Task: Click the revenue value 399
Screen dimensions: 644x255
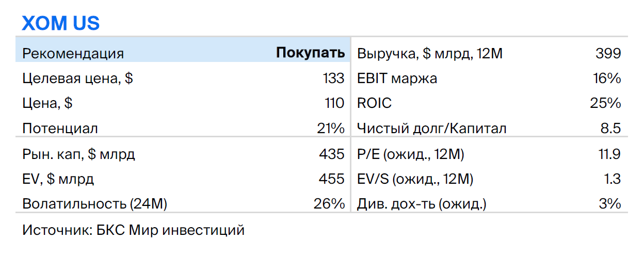Action: pos(608,53)
